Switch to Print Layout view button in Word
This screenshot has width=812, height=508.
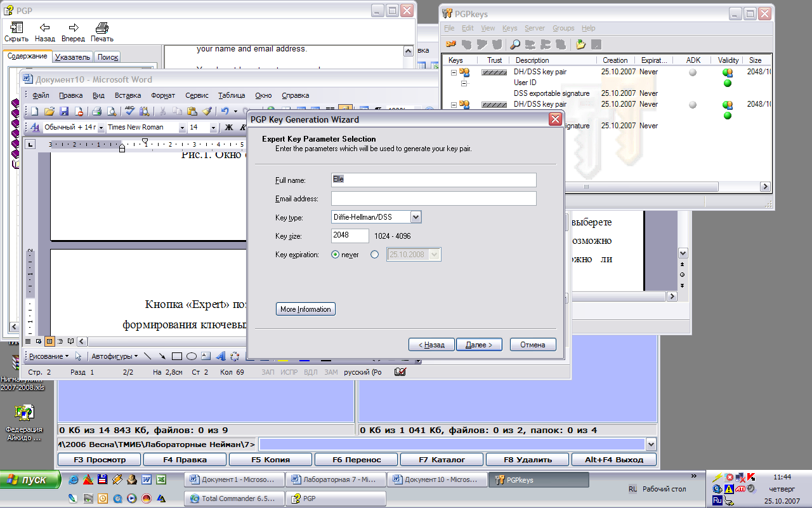pos(49,342)
